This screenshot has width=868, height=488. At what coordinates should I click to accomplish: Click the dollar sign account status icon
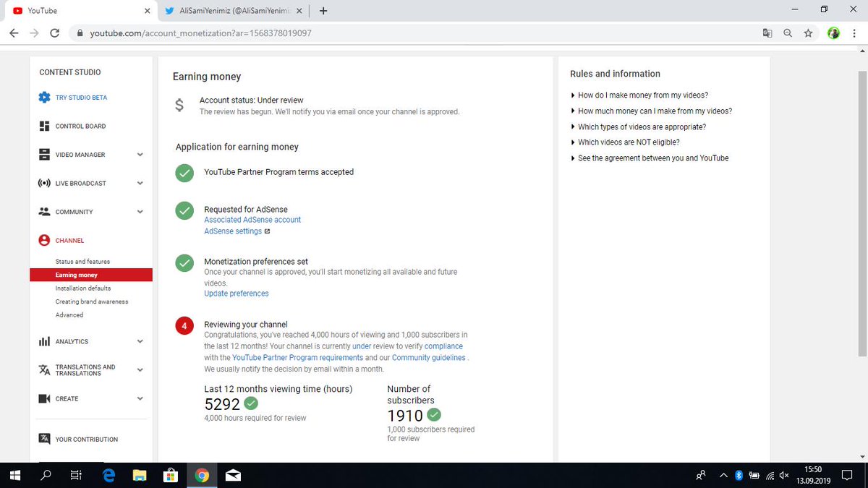(x=179, y=106)
